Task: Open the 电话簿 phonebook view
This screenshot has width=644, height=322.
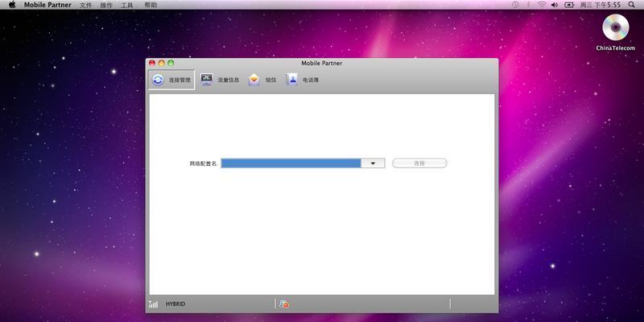Action: click(303, 80)
